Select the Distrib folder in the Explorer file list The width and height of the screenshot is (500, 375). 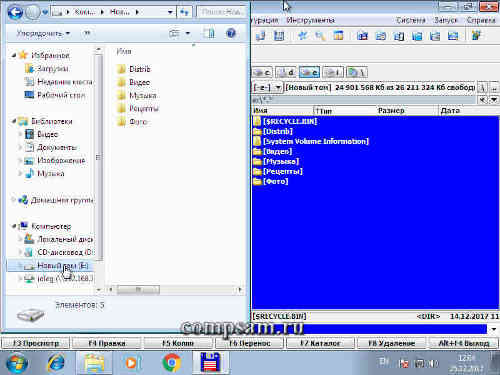point(139,69)
